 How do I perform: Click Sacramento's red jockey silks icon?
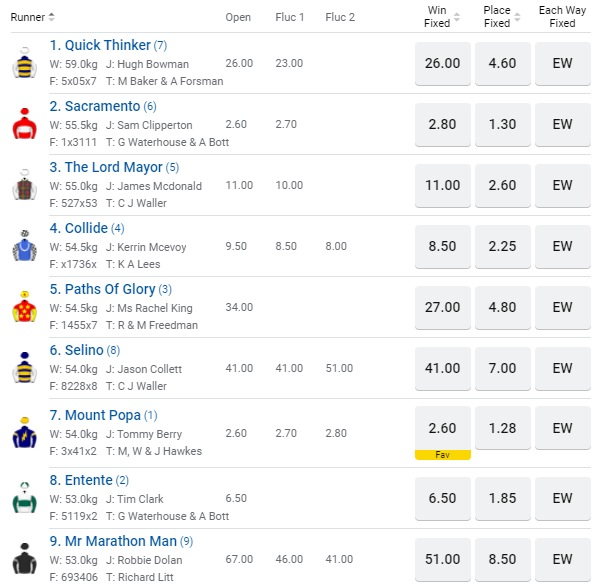pyautogui.click(x=24, y=125)
